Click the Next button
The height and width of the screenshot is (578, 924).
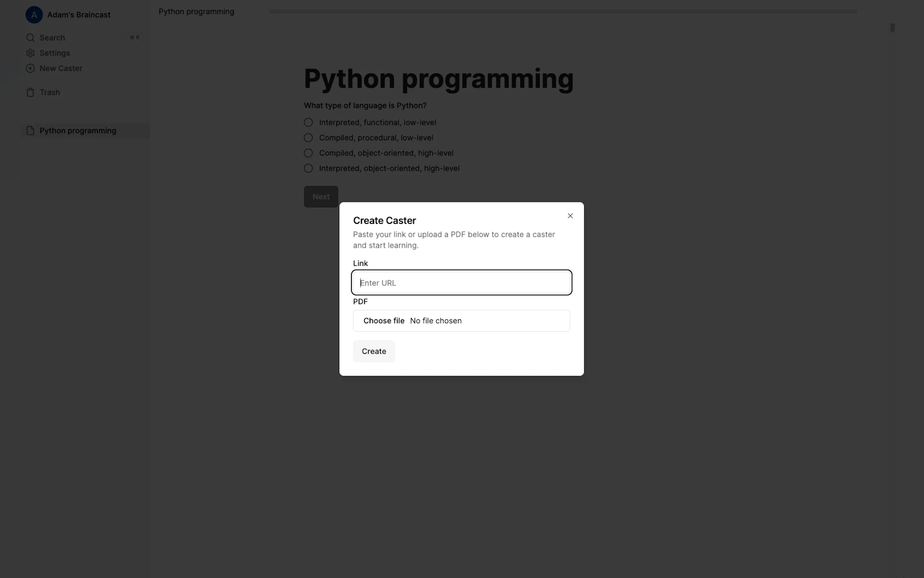point(321,197)
